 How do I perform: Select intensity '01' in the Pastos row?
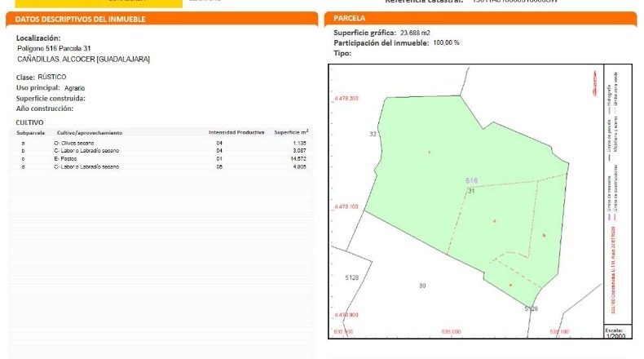[x=219, y=159]
